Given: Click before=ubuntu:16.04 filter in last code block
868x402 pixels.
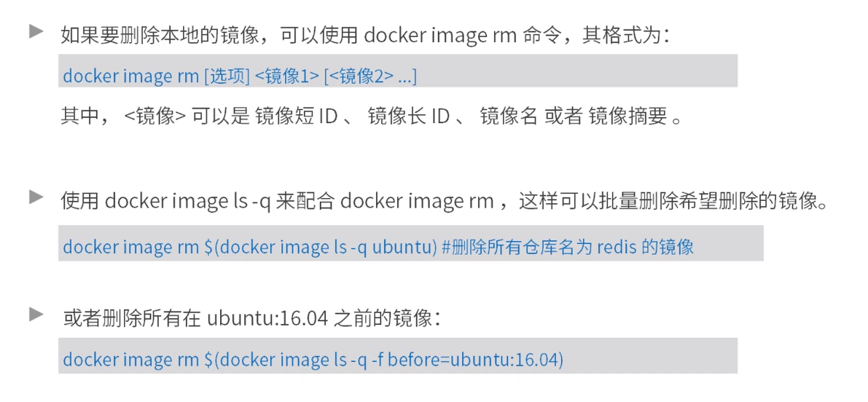Looking at the screenshot, I should 473,360.
